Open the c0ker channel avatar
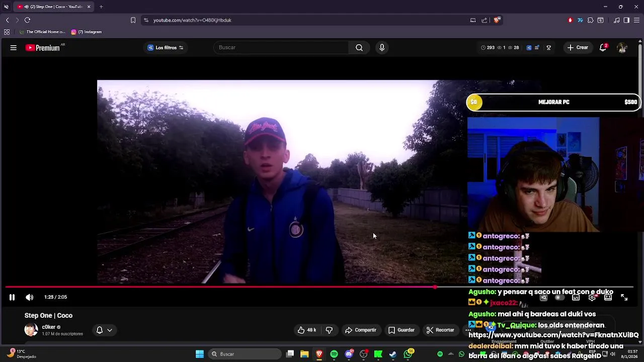 coord(31,330)
